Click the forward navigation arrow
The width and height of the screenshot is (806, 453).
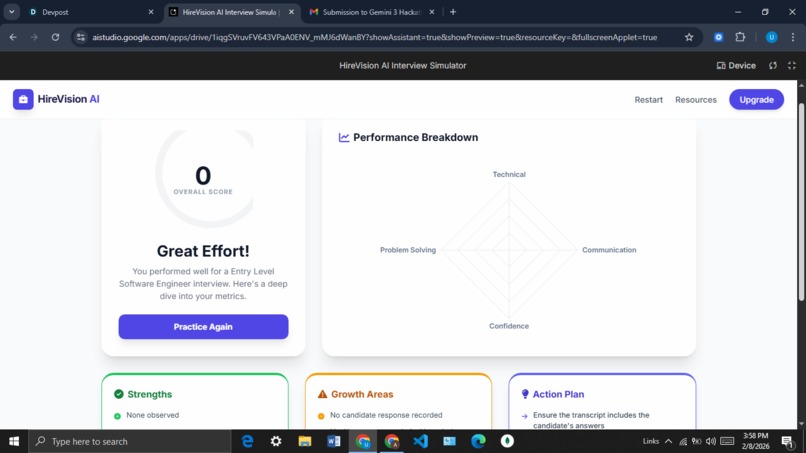point(34,37)
